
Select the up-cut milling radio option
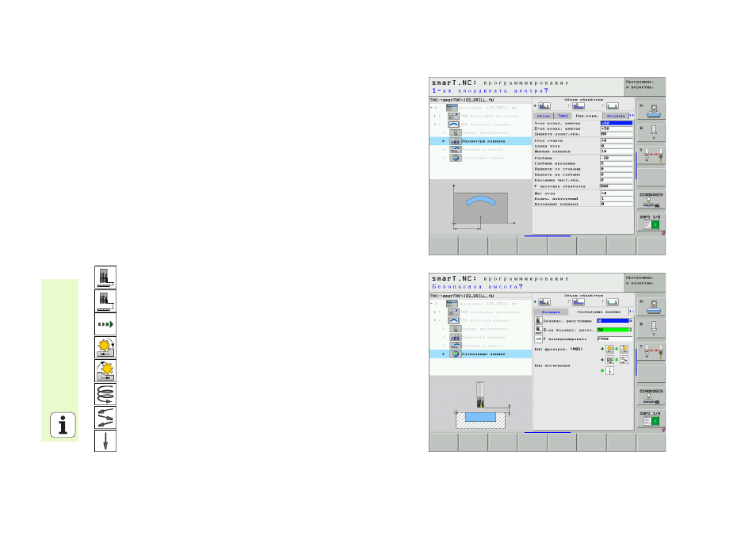point(617,349)
